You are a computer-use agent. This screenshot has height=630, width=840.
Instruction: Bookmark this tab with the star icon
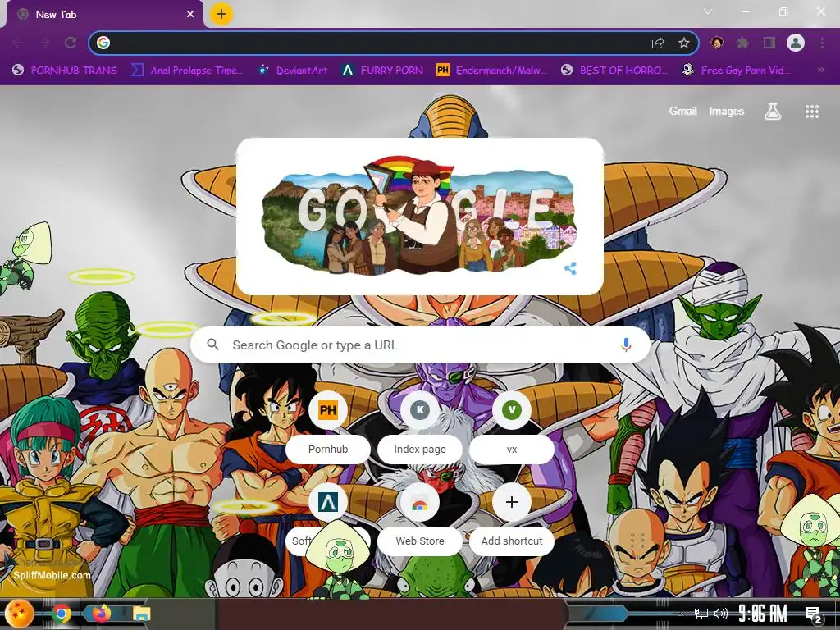tap(684, 43)
